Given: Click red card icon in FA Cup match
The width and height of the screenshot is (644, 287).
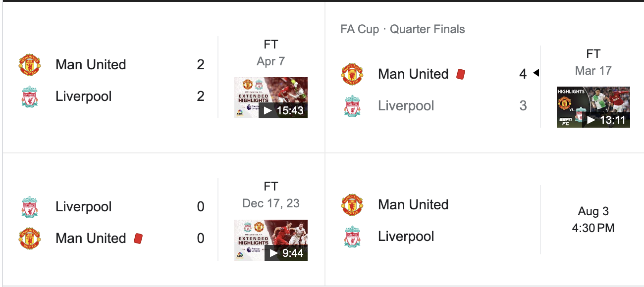Looking at the screenshot, I should 461,74.
